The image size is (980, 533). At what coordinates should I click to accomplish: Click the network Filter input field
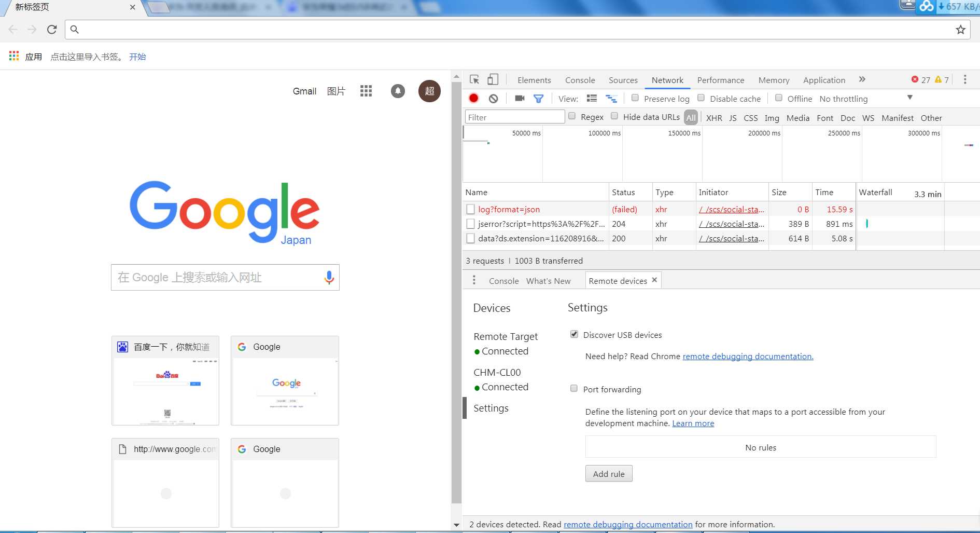[514, 117]
